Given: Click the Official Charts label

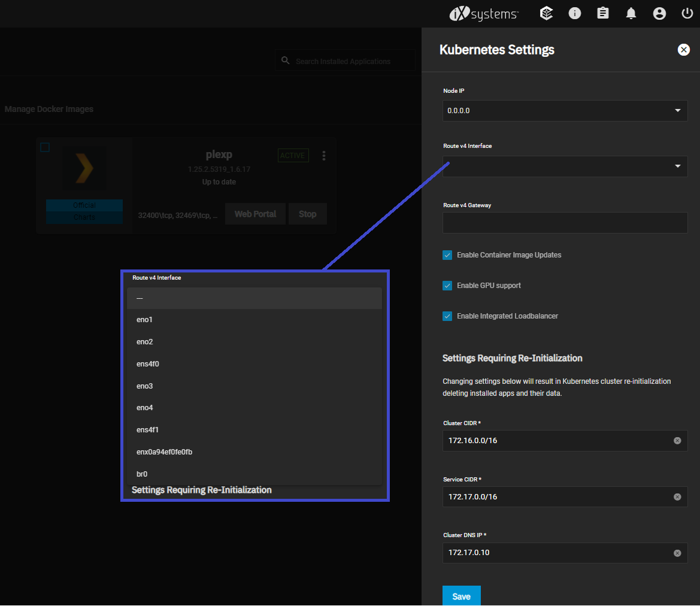Looking at the screenshot, I should pos(84,211).
